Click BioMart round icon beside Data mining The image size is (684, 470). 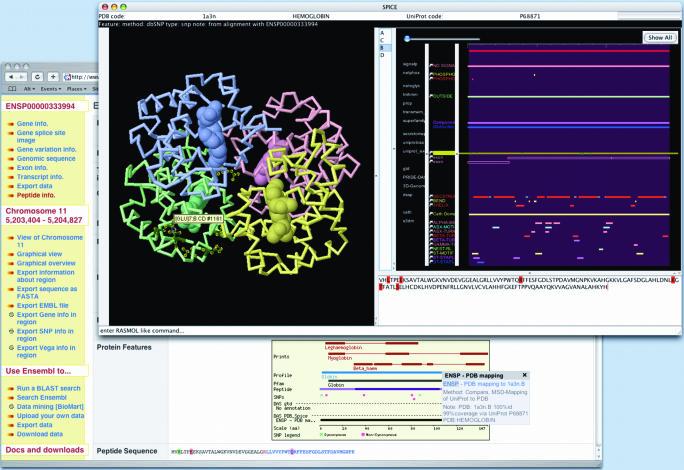point(11,406)
